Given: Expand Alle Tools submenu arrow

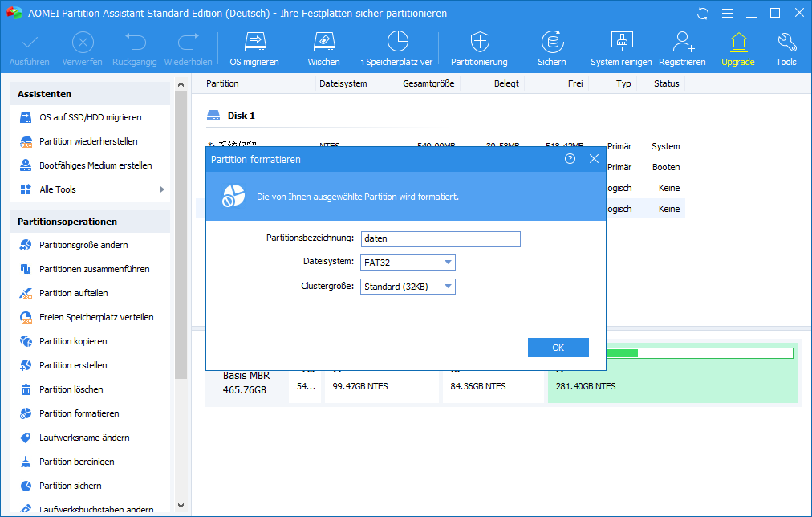Looking at the screenshot, I should [x=162, y=189].
